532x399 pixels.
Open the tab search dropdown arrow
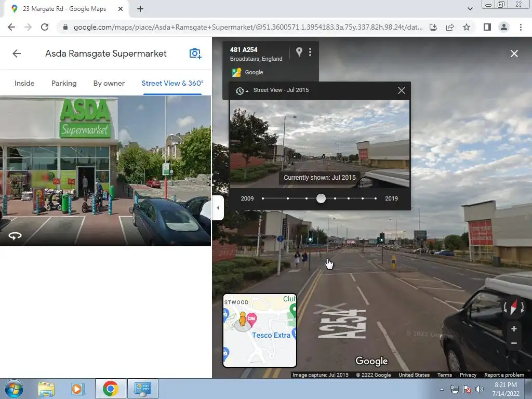click(470, 9)
